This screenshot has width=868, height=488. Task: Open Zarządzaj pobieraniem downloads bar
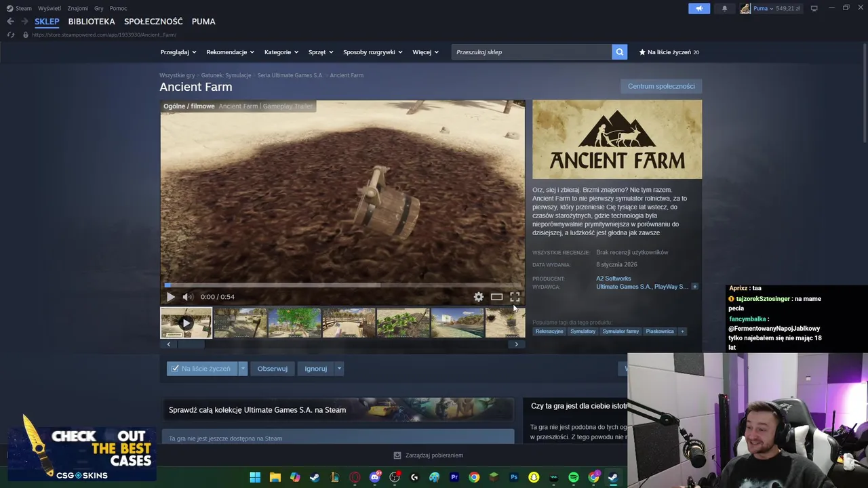pyautogui.click(x=429, y=455)
